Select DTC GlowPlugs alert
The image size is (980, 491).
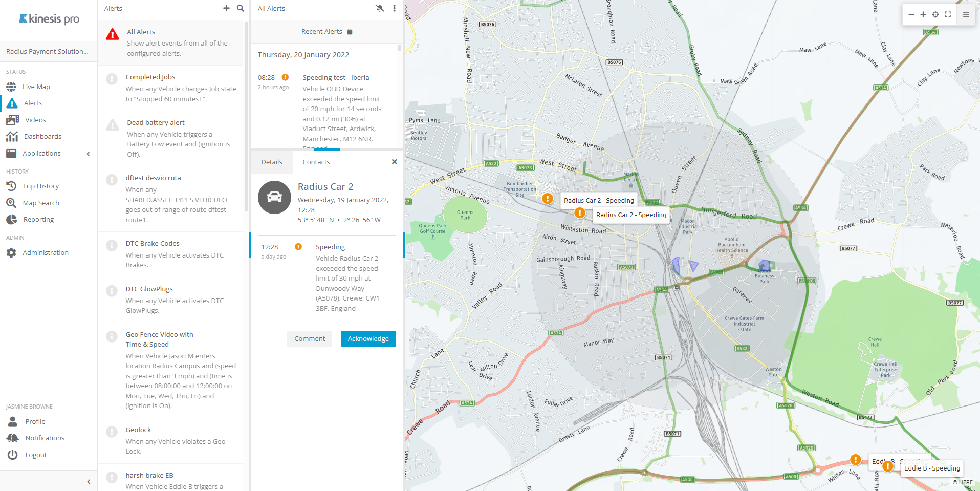(170, 300)
